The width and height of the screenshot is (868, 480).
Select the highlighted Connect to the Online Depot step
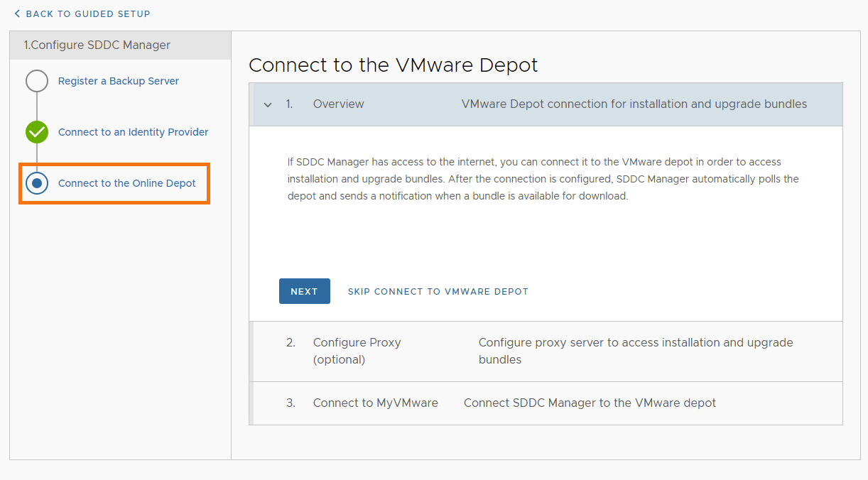[x=127, y=183]
